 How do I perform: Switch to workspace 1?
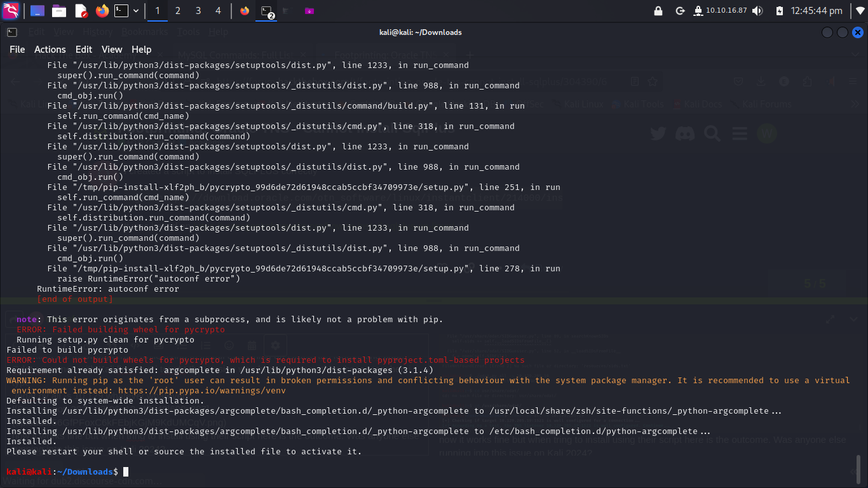158,11
